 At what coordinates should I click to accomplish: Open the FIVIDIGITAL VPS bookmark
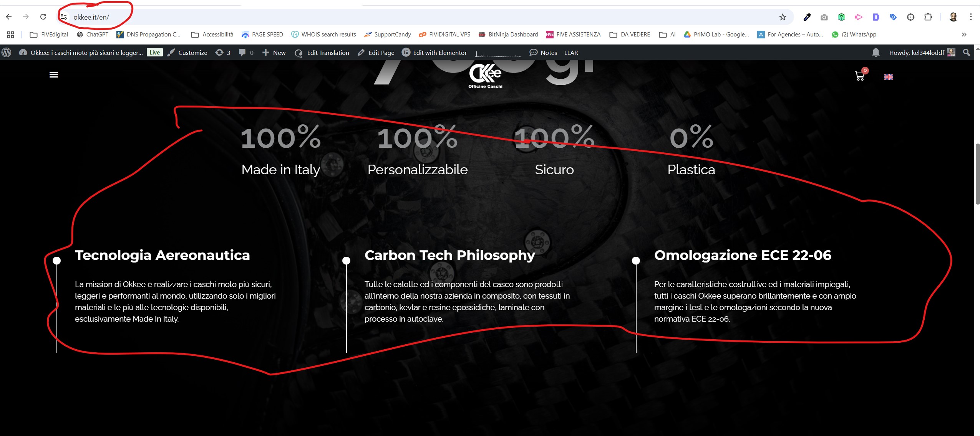(444, 35)
